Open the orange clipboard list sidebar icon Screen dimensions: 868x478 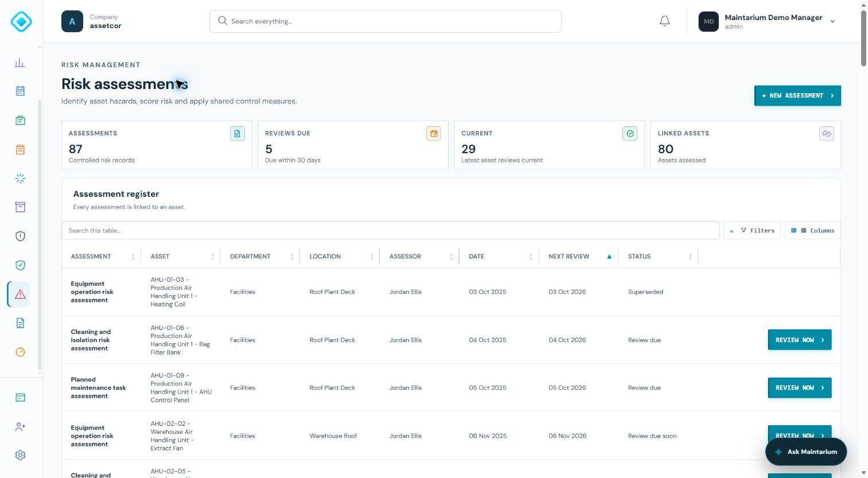[20, 150]
